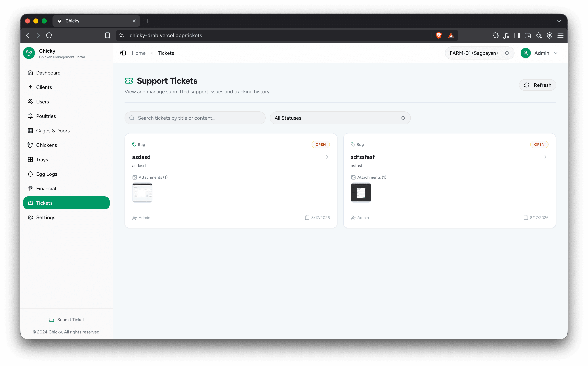Click the Home breadcrumb link
Viewport: 588px width, 366px height.
pyautogui.click(x=138, y=53)
